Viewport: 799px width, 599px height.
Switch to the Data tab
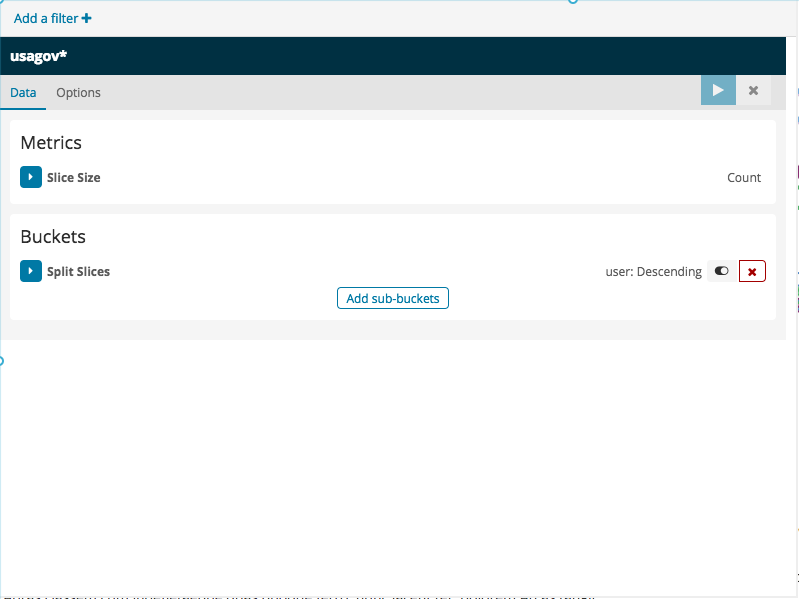tap(23, 93)
